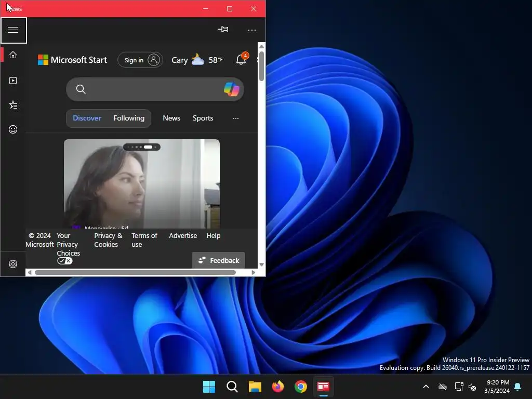Toggle the privacy choices switch icon
This screenshot has height=399, width=532.
(65, 261)
